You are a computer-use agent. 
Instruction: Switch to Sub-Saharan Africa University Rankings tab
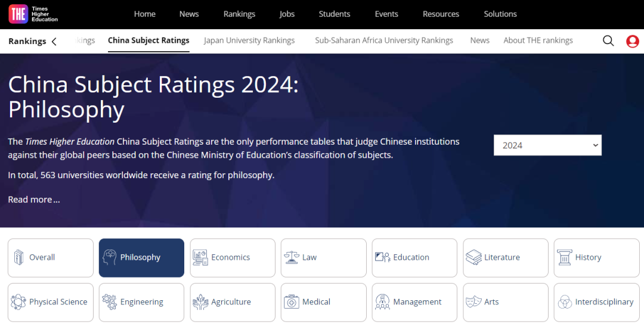tap(384, 41)
